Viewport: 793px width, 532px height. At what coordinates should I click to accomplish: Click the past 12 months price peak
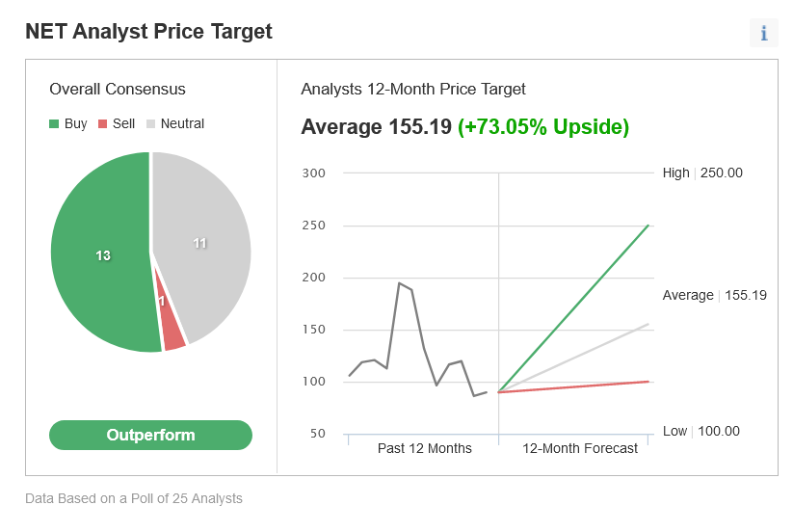pyautogui.click(x=400, y=283)
